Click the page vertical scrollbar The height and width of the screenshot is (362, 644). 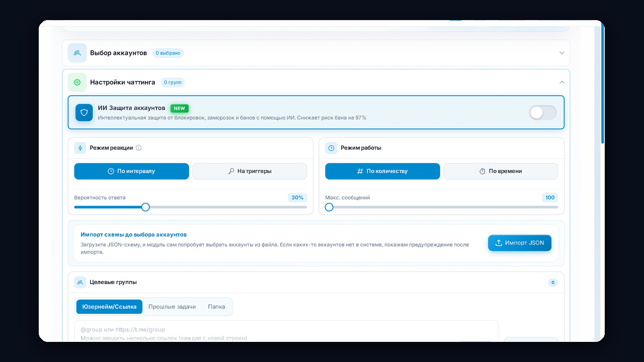click(x=602, y=83)
